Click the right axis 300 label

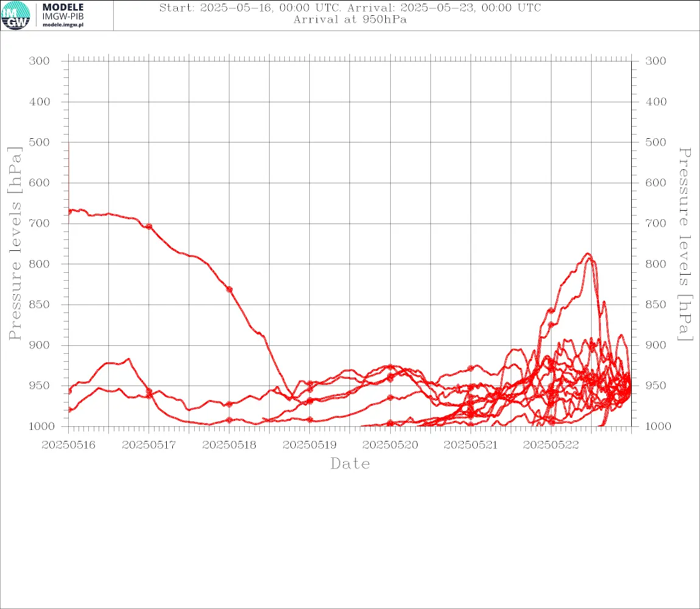tap(656, 61)
